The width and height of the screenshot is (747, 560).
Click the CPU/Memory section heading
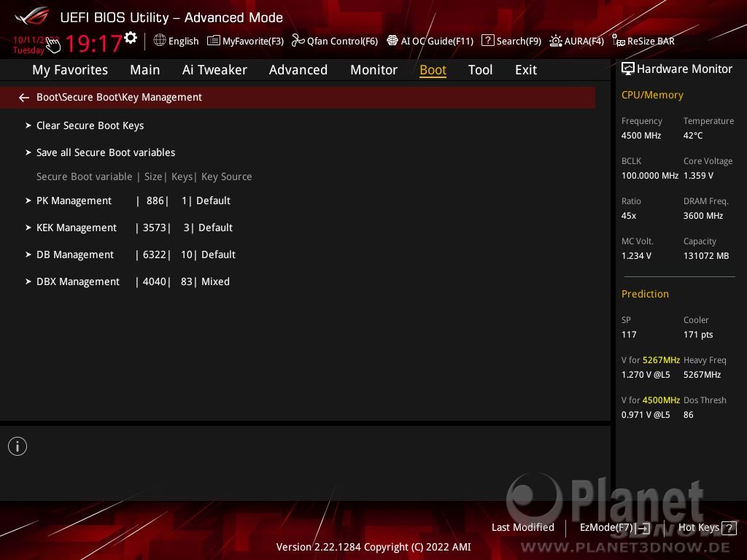[x=652, y=96]
